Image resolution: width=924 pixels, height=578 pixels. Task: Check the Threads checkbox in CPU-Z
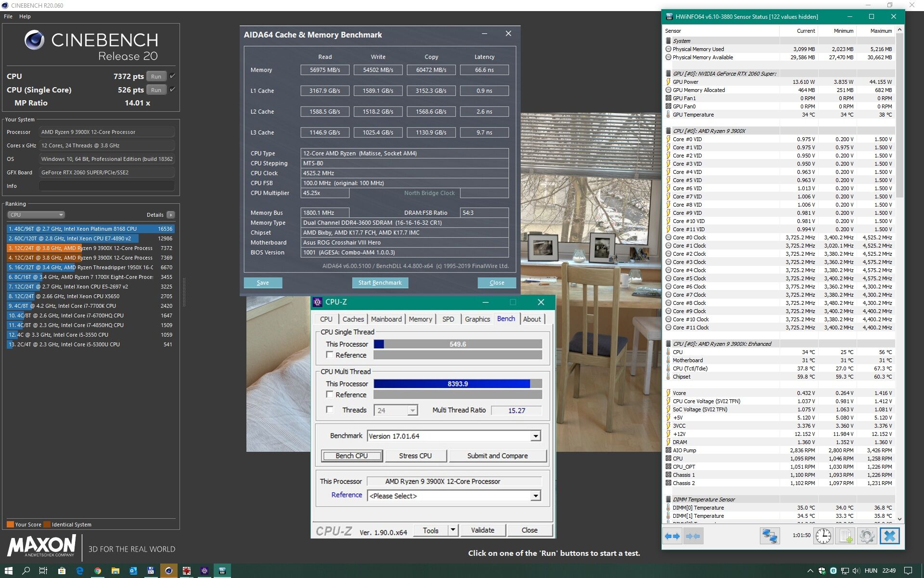tap(330, 410)
